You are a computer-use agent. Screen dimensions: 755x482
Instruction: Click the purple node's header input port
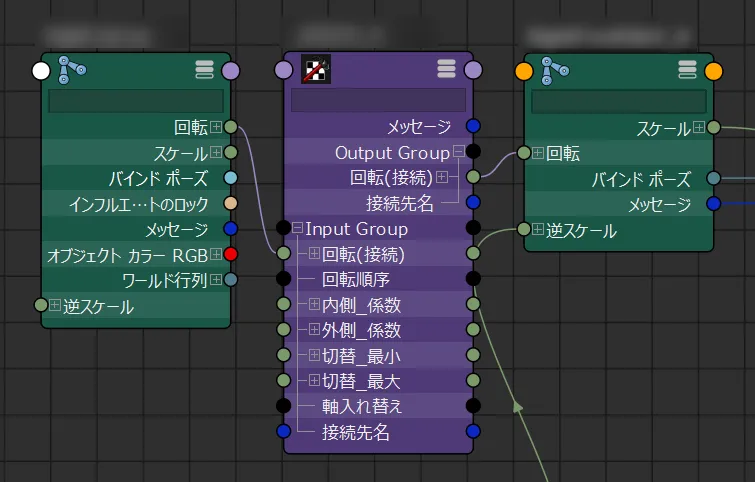(x=284, y=70)
